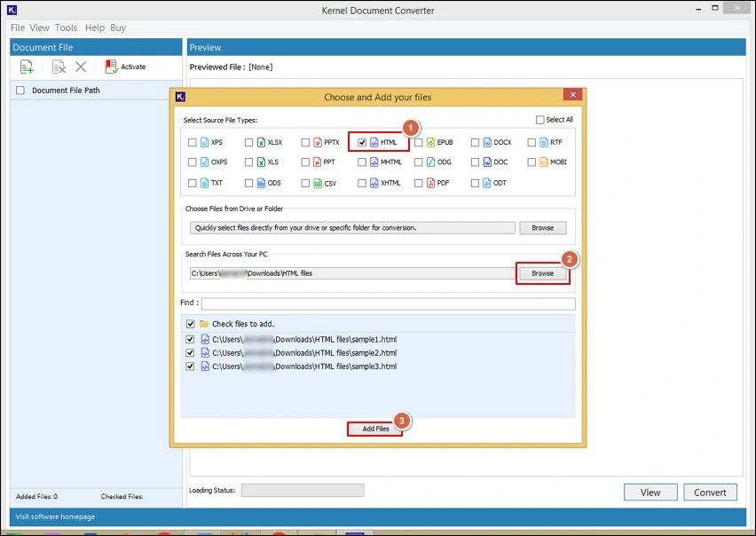The image size is (756, 536).
Task: Click the PPTX file type icon
Action: (x=318, y=142)
